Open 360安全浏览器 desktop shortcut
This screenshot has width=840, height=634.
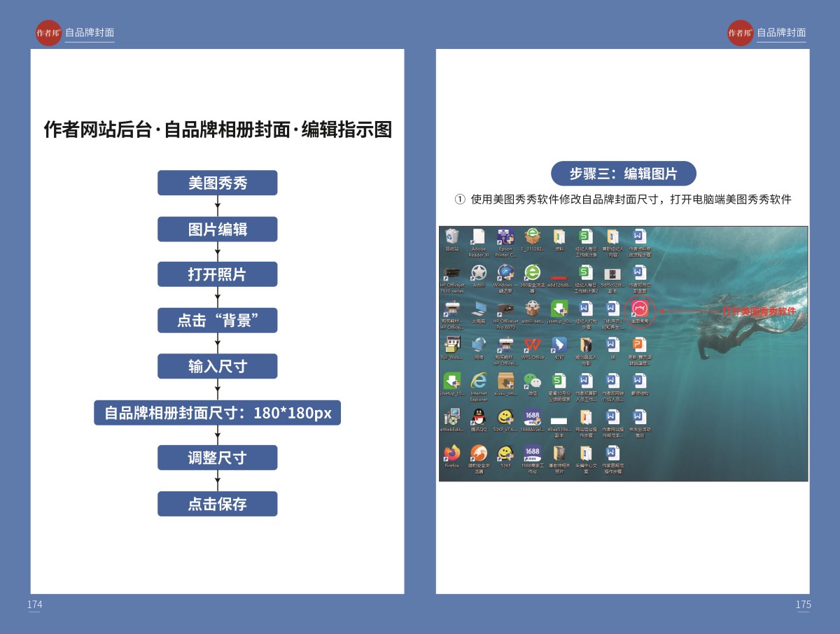point(532,273)
